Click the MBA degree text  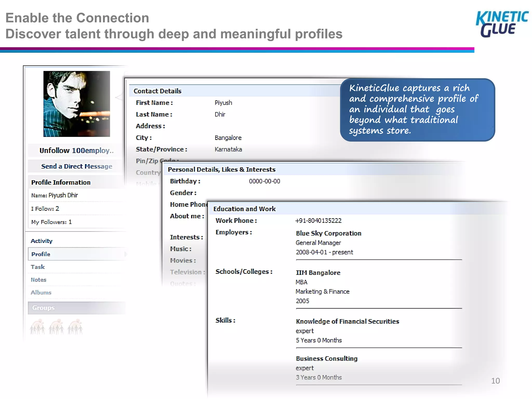click(301, 282)
